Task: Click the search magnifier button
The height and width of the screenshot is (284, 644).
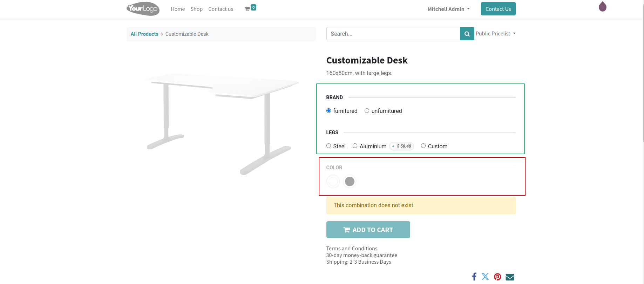Action: [467, 34]
